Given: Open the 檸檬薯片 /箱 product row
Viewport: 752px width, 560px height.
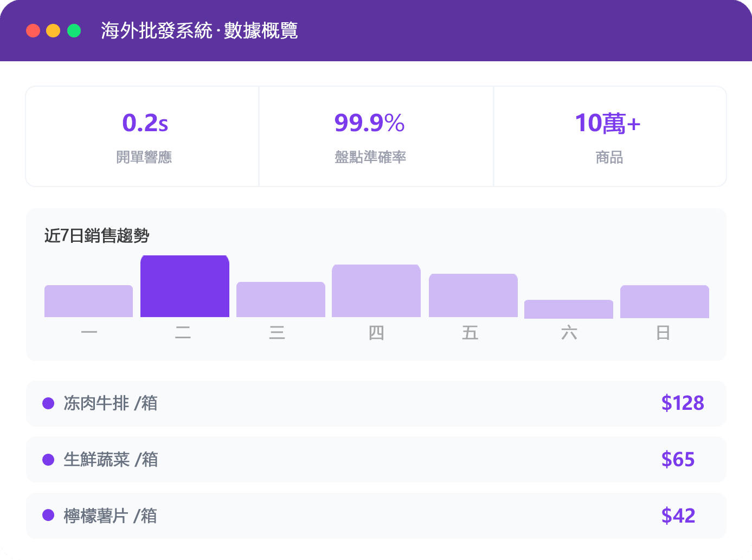Looking at the screenshot, I should tap(376, 516).
